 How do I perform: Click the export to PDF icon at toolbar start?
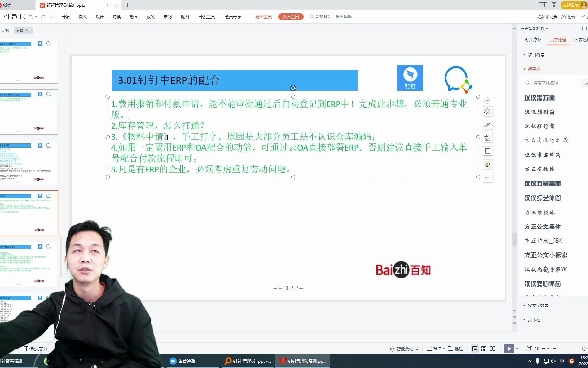6,17
